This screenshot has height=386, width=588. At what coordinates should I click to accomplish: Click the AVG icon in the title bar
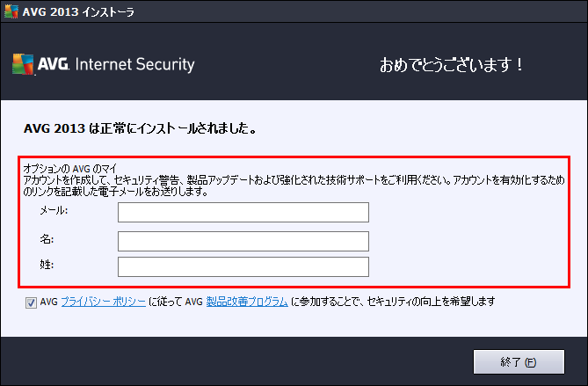point(11,11)
